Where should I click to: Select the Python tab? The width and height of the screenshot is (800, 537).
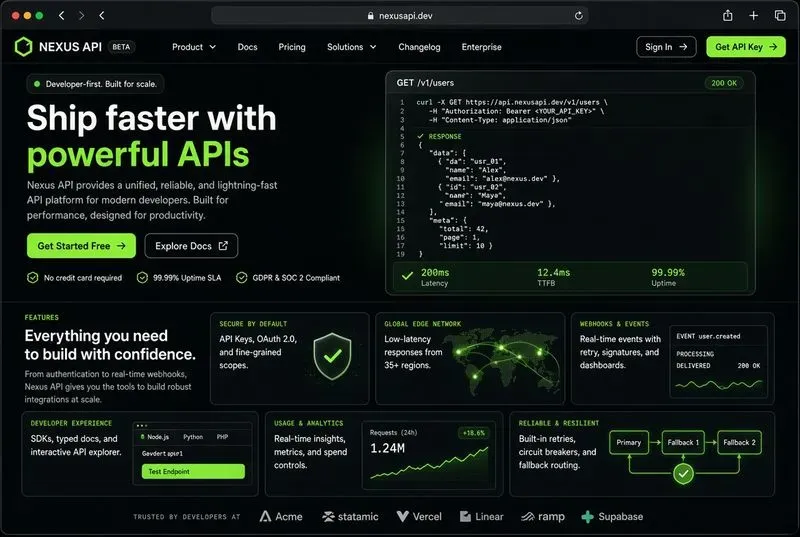(193, 437)
